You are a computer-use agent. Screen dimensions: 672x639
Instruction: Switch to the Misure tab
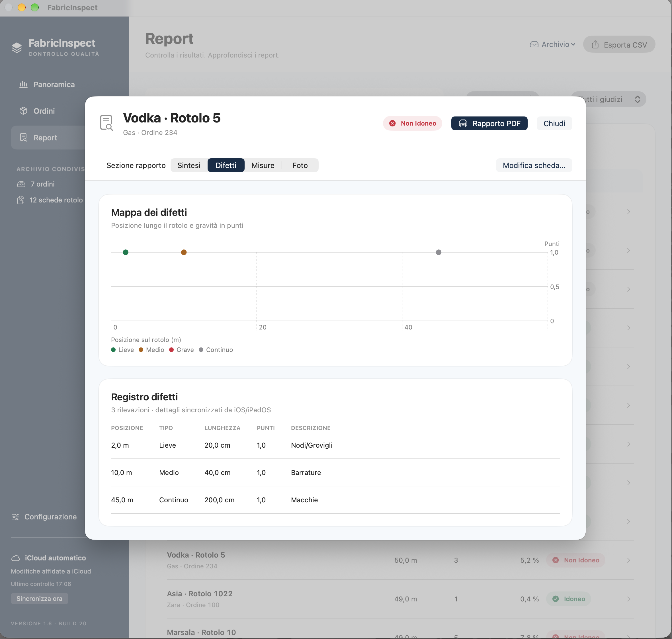pos(263,165)
